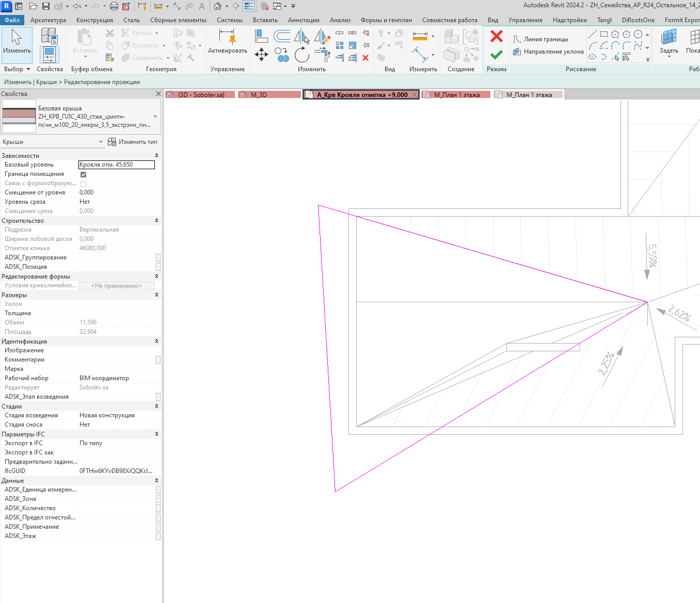Undo the last action

click(x=77, y=6)
